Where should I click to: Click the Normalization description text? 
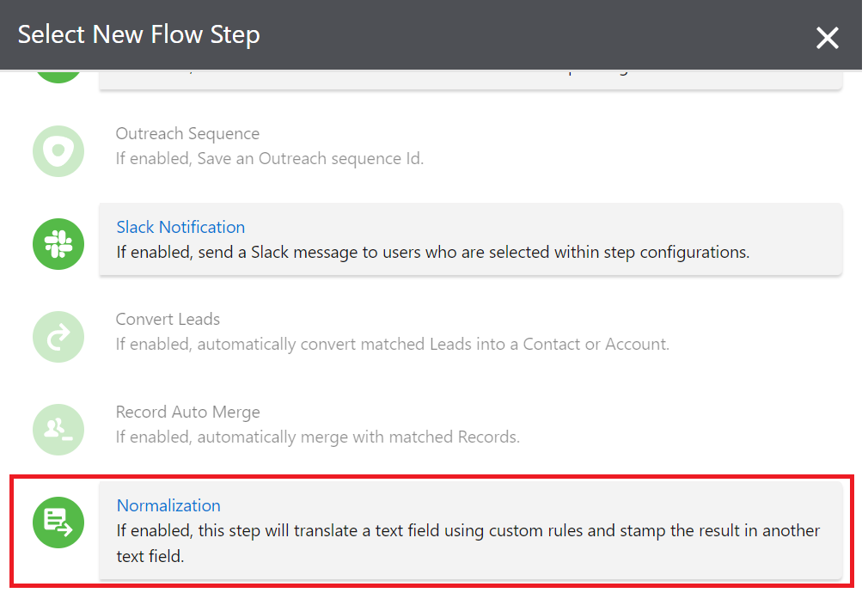click(x=468, y=531)
